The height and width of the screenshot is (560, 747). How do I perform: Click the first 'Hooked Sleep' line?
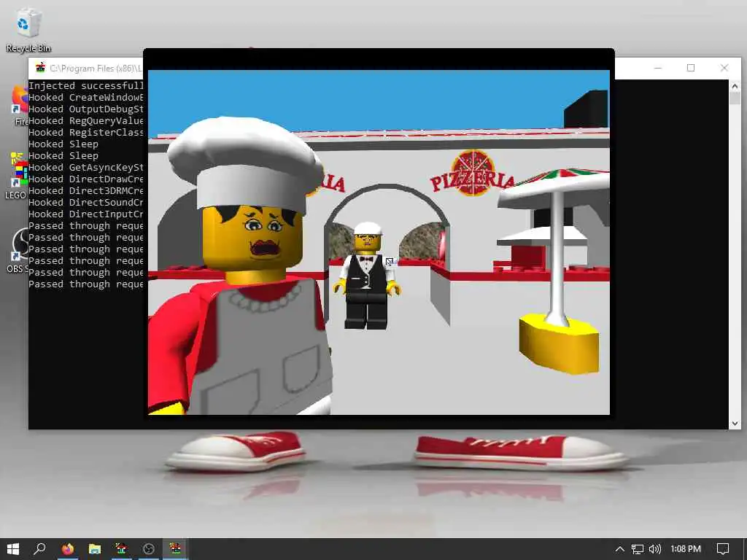(x=63, y=144)
